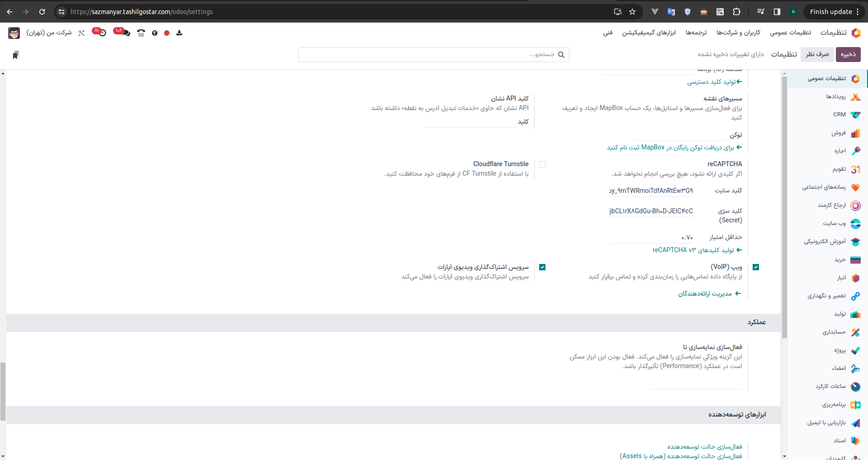Open Manufacturing (تولید) settings icon
Image resolution: width=868 pixels, height=460 pixels.
point(855,314)
